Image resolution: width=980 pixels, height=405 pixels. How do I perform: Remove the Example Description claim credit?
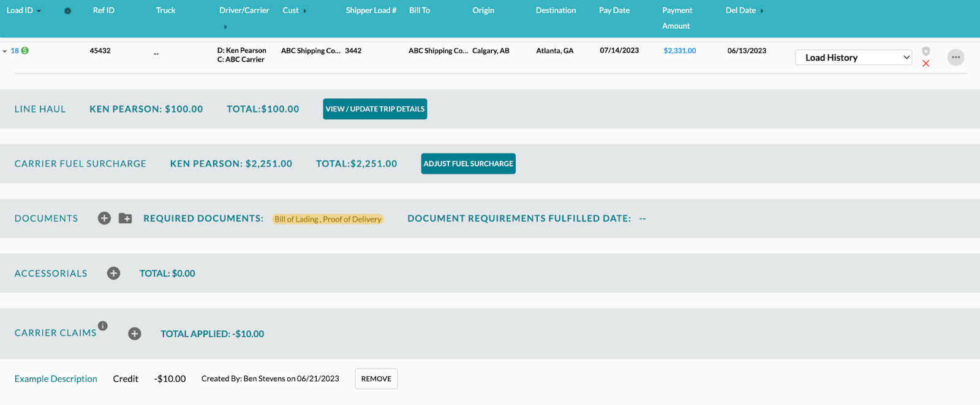tap(376, 379)
